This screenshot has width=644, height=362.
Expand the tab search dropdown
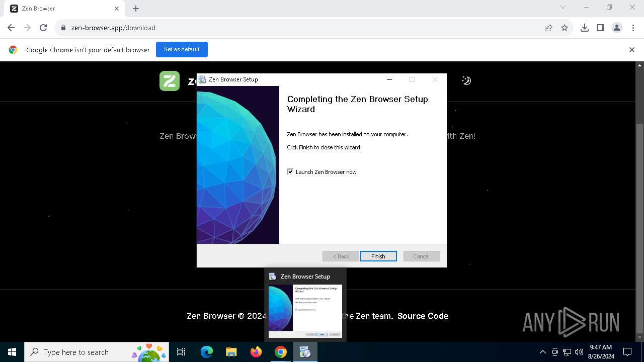coord(563,8)
